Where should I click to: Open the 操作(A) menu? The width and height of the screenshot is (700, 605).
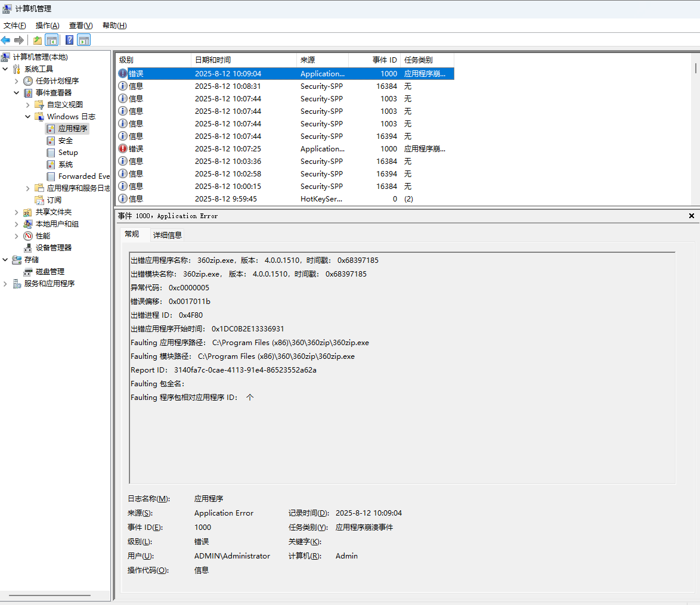click(x=47, y=25)
